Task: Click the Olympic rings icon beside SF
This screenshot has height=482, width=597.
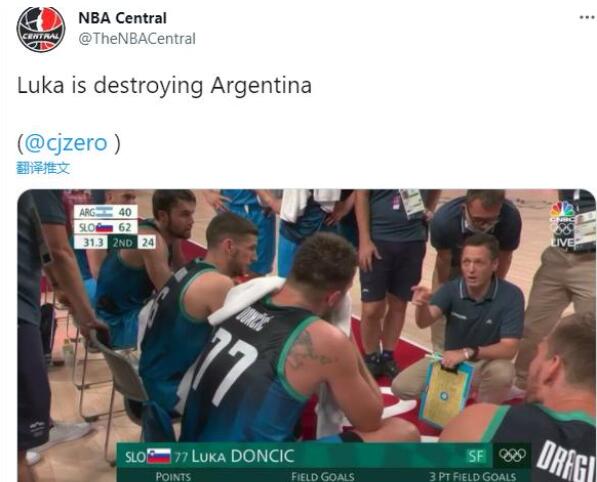Action: [x=512, y=455]
